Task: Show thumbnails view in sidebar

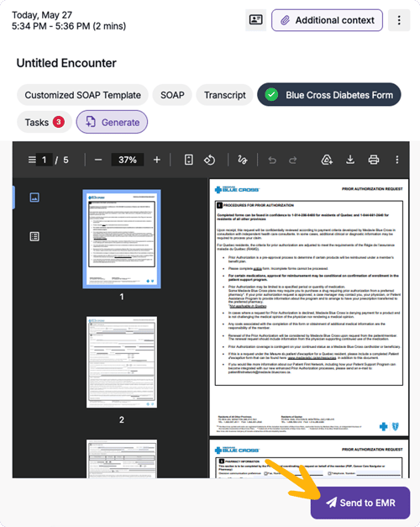Action: pos(34,198)
